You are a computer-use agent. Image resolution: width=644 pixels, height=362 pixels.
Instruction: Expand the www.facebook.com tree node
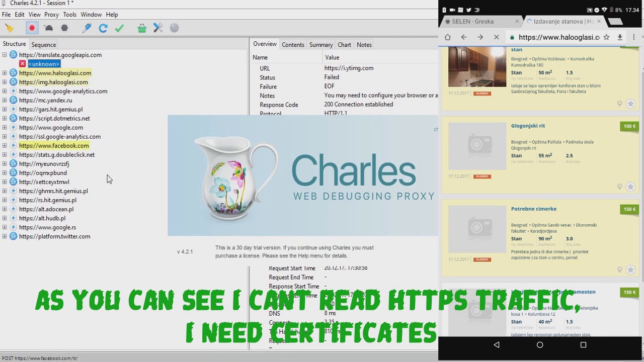point(5,145)
